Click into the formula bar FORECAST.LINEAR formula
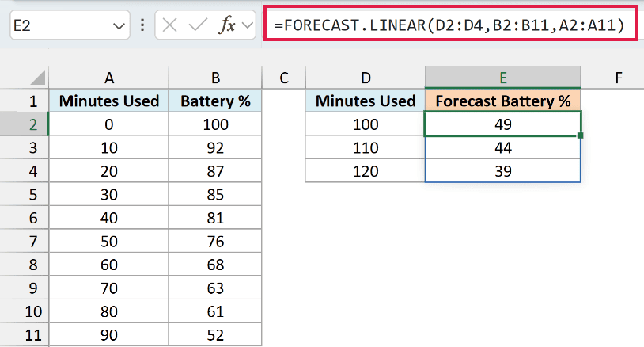644x347 pixels. [x=449, y=25]
